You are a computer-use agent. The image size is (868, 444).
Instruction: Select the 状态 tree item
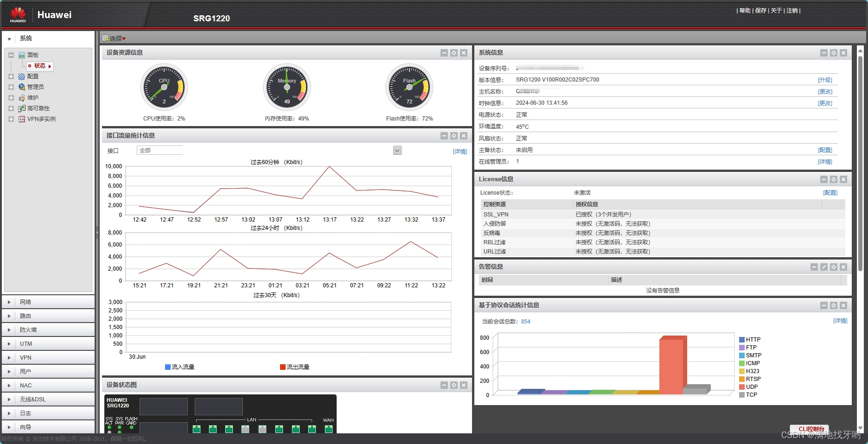click(x=40, y=66)
